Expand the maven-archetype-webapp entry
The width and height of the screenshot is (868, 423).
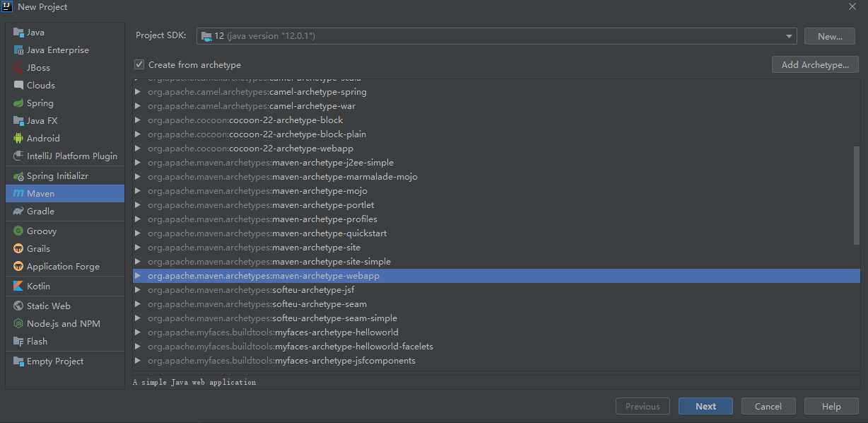pyautogui.click(x=138, y=276)
